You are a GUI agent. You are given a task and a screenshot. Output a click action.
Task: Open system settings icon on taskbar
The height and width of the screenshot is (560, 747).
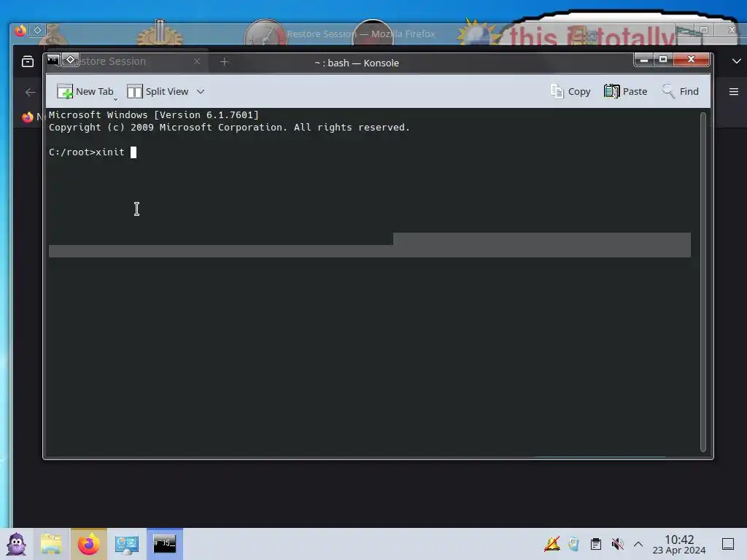tap(127, 544)
